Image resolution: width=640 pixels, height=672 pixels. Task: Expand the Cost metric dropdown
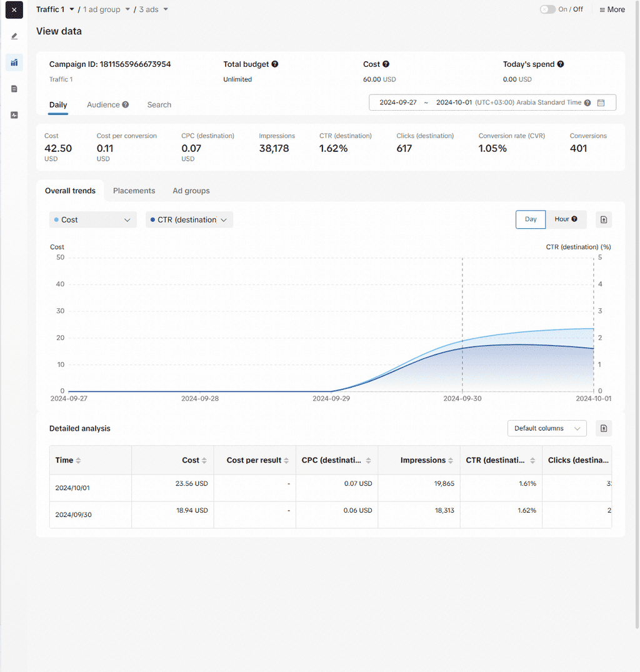[92, 220]
